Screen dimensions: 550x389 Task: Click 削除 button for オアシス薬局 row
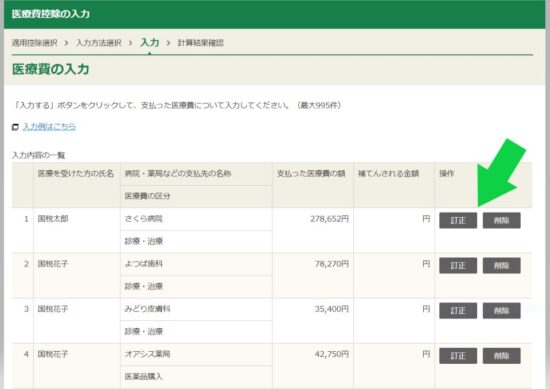501,356
